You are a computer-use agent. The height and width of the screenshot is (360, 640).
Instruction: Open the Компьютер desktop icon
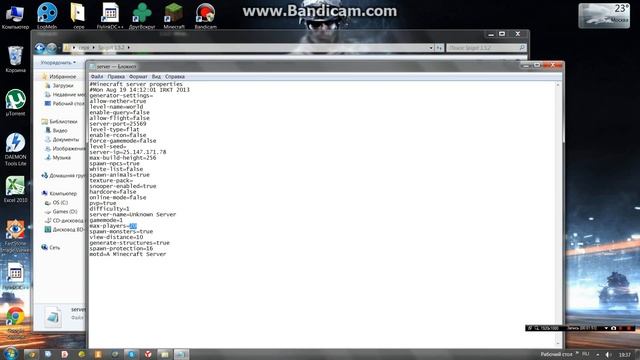click(x=15, y=16)
